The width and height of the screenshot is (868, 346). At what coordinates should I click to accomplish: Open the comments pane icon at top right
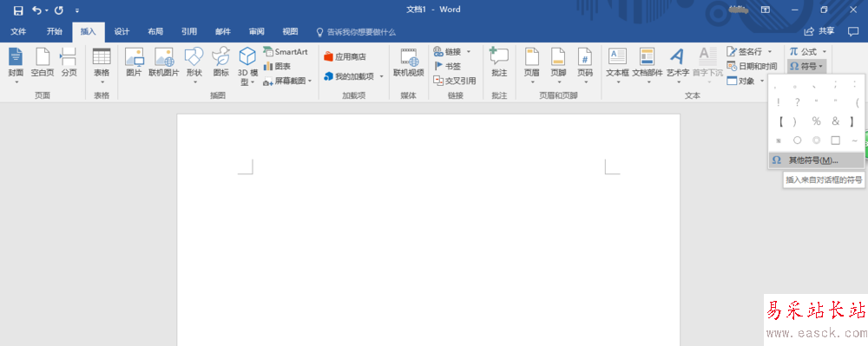click(853, 31)
